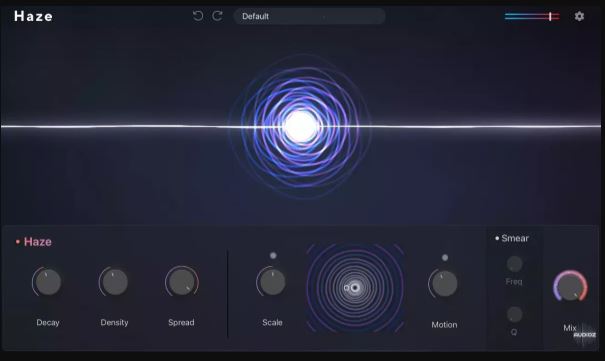Viewport: 605px width, 361px height.
Task: Click the Mix knob
Action: tap(570, 287)
